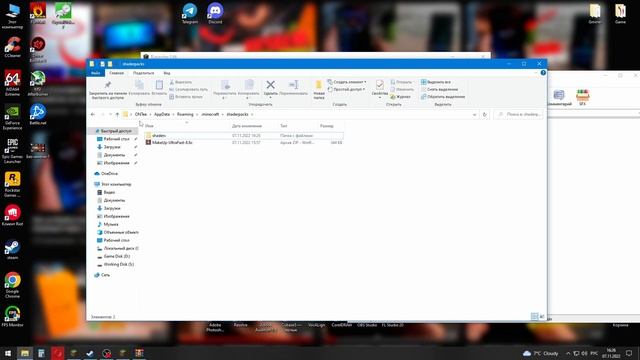Open the Move to (Переместить в) dropdown

pyautogui.click(x=224, y=89)
